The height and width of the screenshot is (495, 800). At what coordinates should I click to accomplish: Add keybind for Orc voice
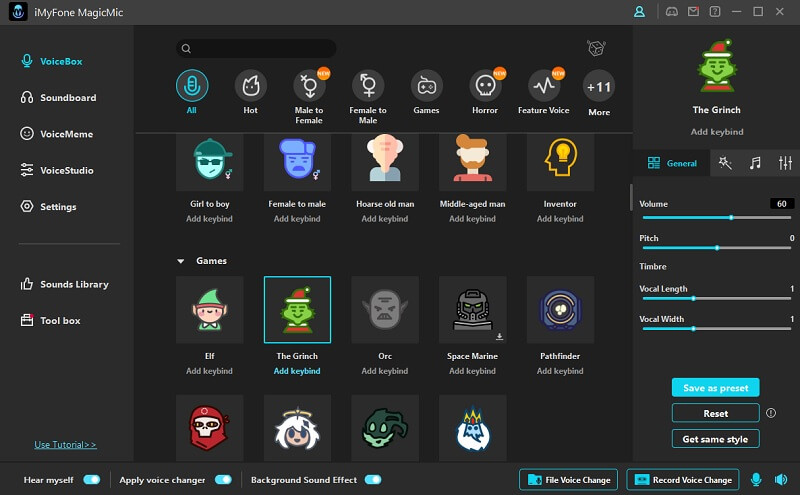385,371
